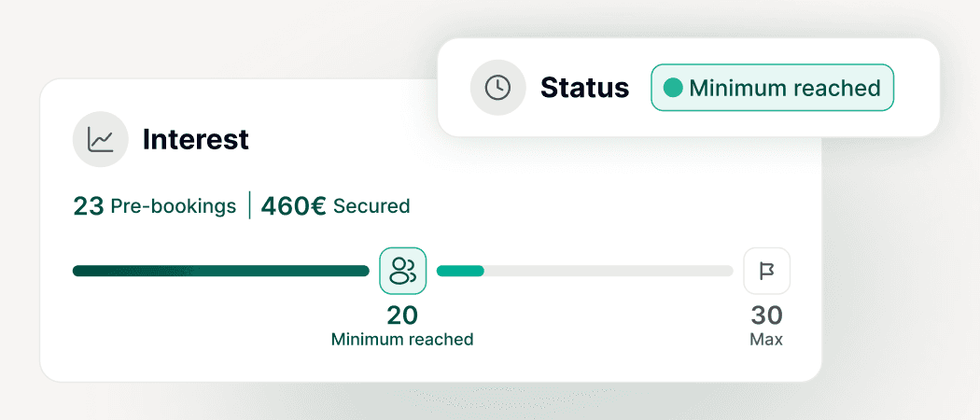Viewport: 980px width, 420px height.
Task: Open the 'Interest' card heading
Action: point(195,140)
